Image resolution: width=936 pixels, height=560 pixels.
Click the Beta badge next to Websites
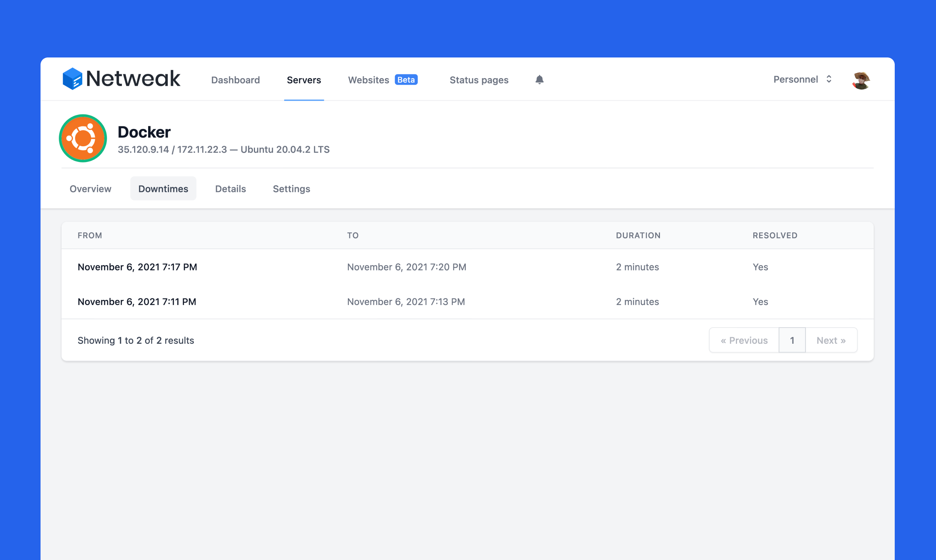pyautogui.click(x=406, y=80)
